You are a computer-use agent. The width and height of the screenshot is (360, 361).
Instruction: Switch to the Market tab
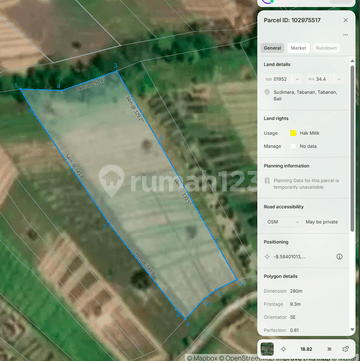click(x=298, y=48)
